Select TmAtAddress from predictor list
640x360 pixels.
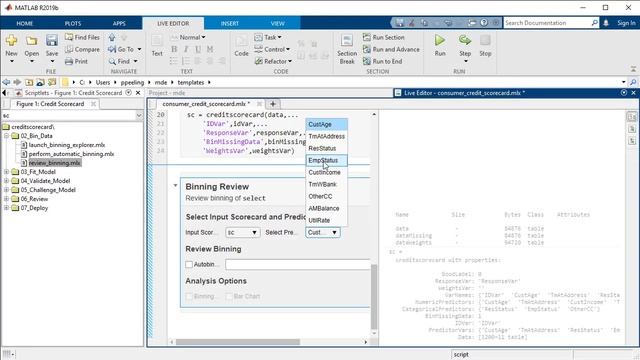pos(327,136)
